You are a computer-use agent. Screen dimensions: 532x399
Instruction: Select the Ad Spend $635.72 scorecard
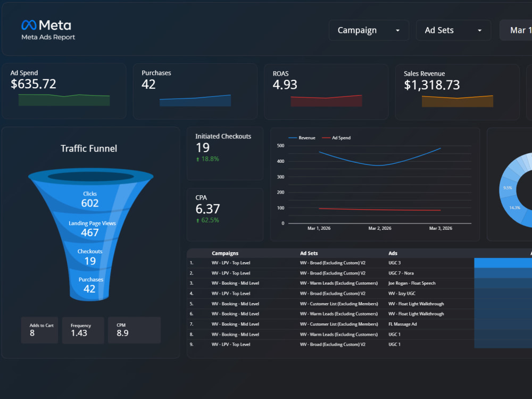click(64, 91)
